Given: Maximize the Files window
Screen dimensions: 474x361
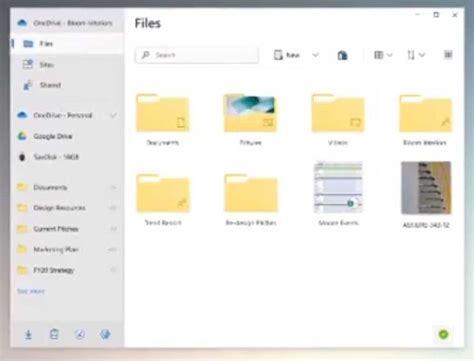Looking at the screenshot, I should click(436, 15).
